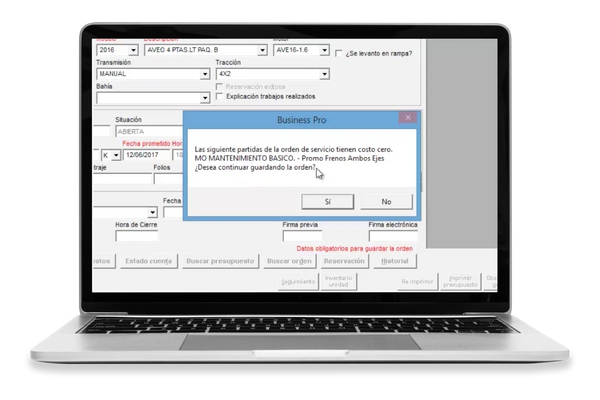Click the Sí button in the dialog
This screenshot has height=400, width=600.
pyautogui.click(x=328, y=202)
